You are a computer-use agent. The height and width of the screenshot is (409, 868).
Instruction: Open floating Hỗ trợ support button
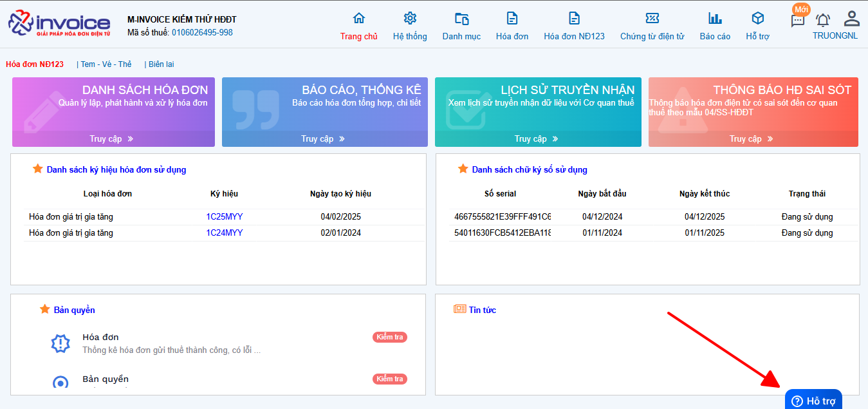(813, 400)
